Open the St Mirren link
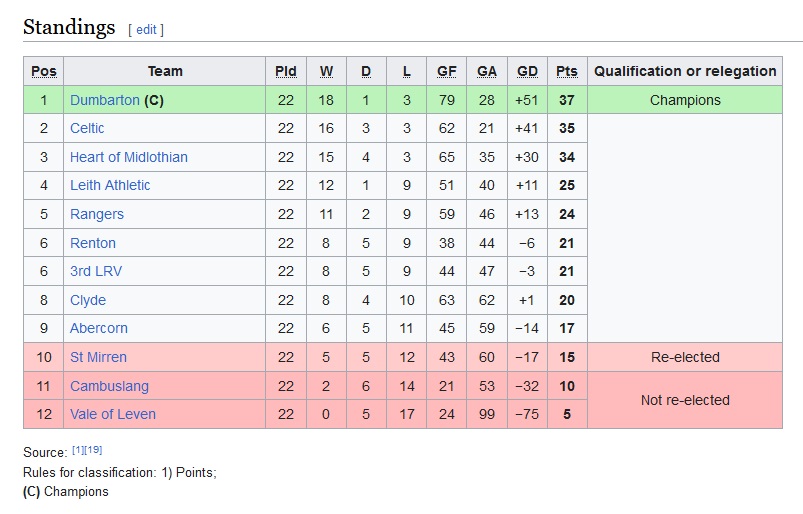803x514 pixels. (x=98, y=357)
